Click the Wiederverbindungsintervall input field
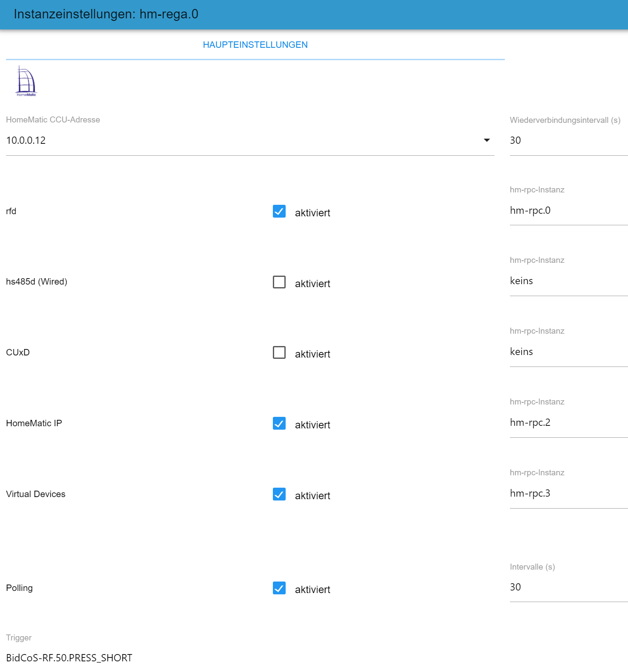The height and width of the screenshot is (672, 628). pos(569,140)
